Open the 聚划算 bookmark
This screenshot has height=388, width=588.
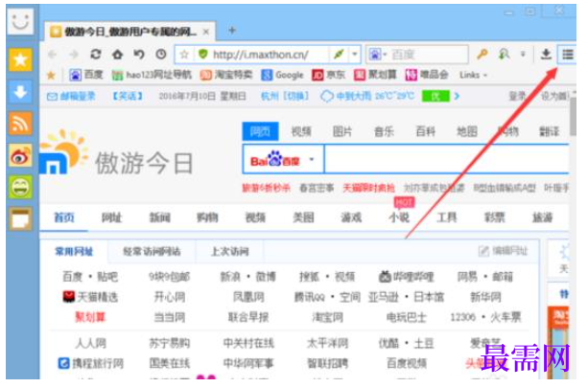[x=375, y=76]
